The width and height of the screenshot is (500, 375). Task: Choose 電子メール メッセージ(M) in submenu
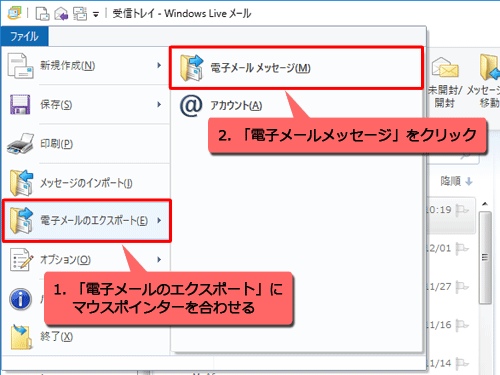[296, 68]
